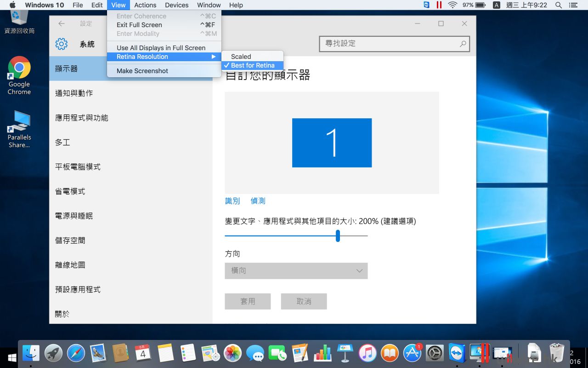Open the Devices menu
Image resolution: width=588 pixels, height=368 pixels.
pyautogui.click(x=176, y=5)
